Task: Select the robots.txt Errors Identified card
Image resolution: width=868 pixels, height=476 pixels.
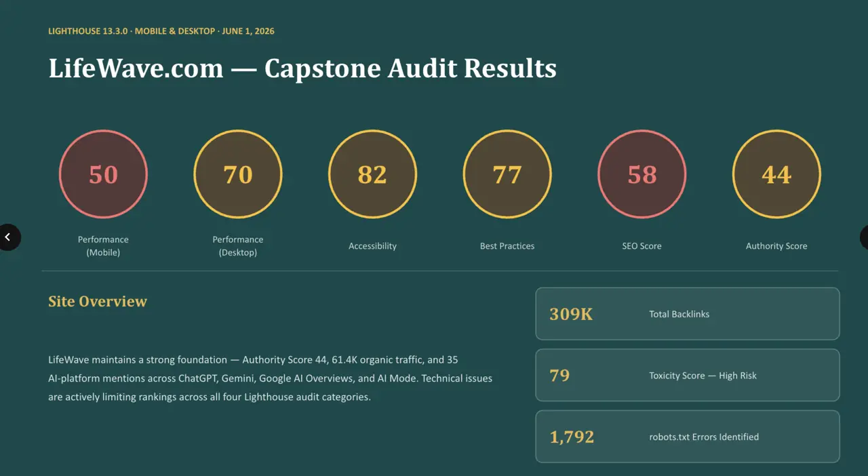Action: click(x=688, y=437)
